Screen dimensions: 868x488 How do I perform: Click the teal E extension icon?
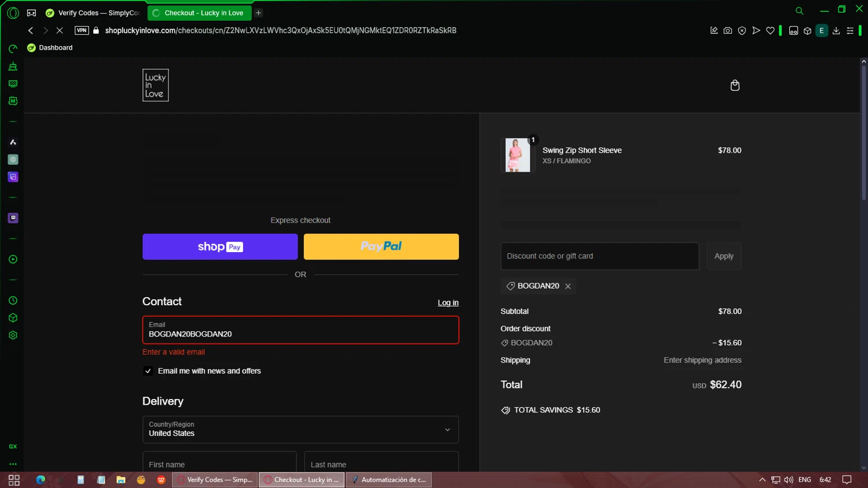[x=822, y=31]
